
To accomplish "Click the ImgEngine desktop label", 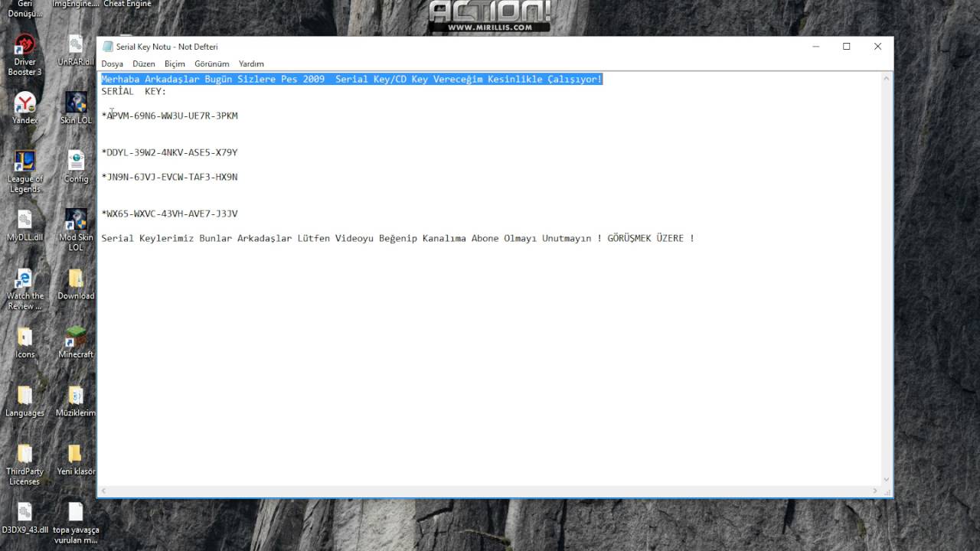I will [76, 4].
